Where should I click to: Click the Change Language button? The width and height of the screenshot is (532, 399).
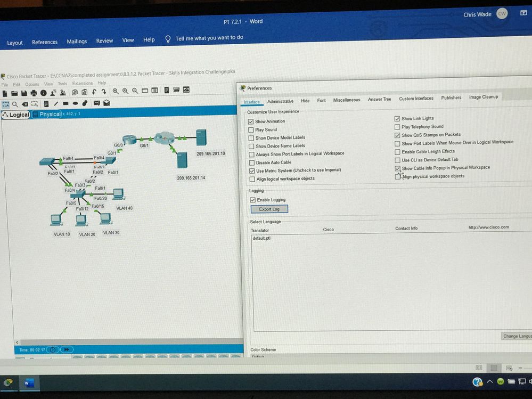(517, 336)
